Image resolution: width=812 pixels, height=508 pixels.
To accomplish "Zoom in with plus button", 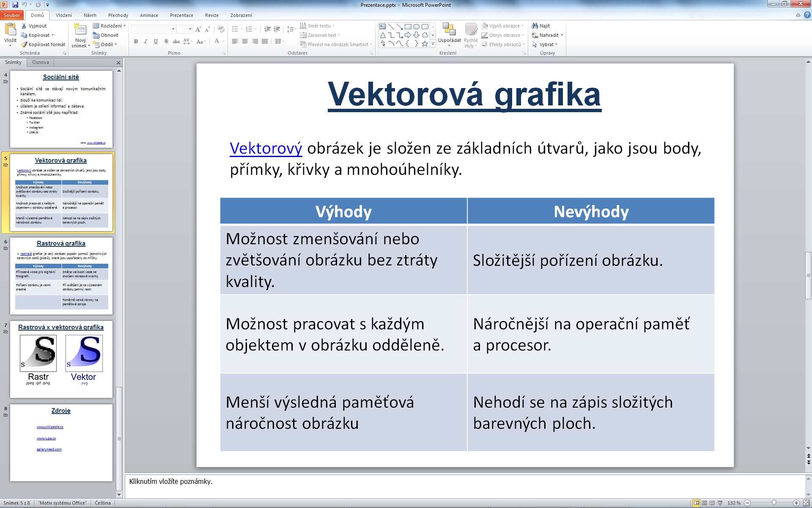I will point(796,503).
